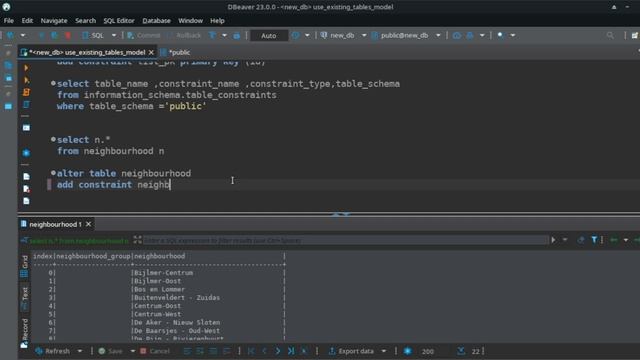Screen dimensions: 640x360
Task: Open the bottom blue left sidebar panel icon
Action: click(8, 107)
